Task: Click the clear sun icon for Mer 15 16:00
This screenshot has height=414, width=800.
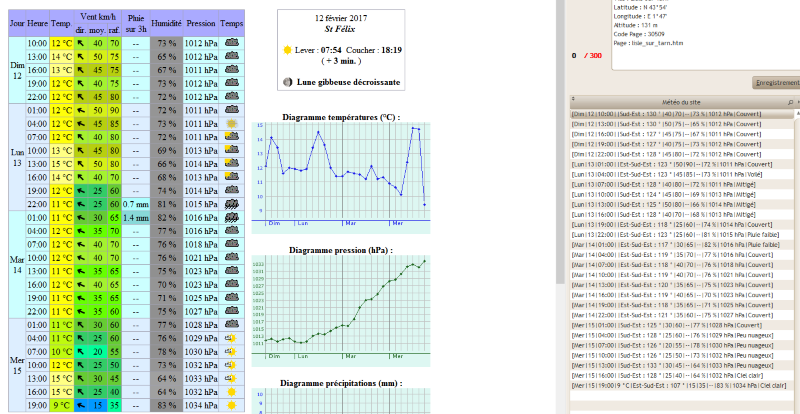Action: [x=232, y=392]
